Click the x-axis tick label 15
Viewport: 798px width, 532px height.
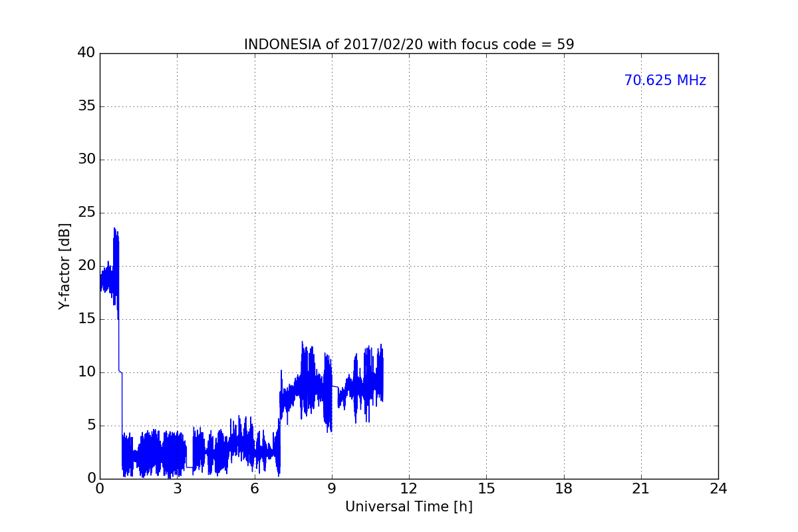(x=486, y=489)
